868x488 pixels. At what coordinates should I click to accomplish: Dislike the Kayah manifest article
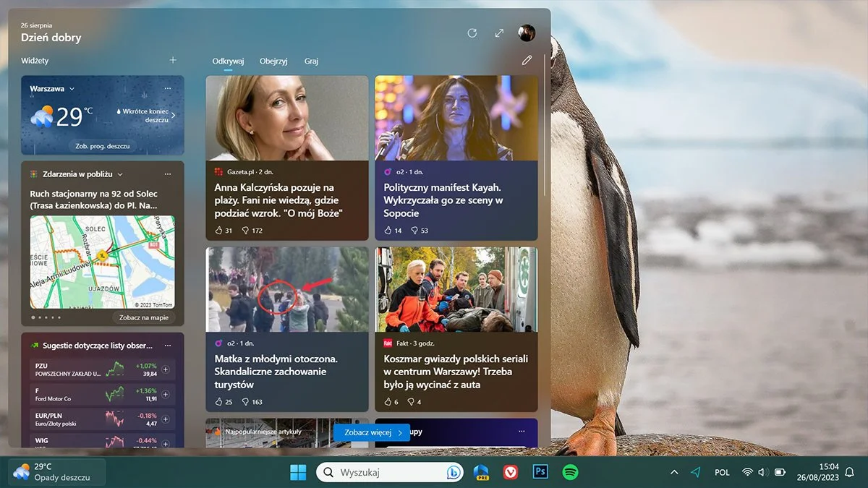(x=414, y=230)
